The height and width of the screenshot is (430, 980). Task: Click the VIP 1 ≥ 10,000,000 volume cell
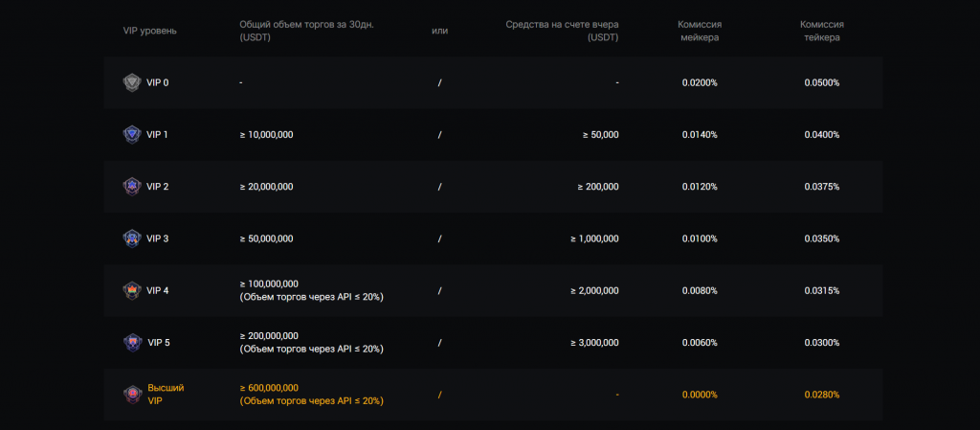(266, 134)
